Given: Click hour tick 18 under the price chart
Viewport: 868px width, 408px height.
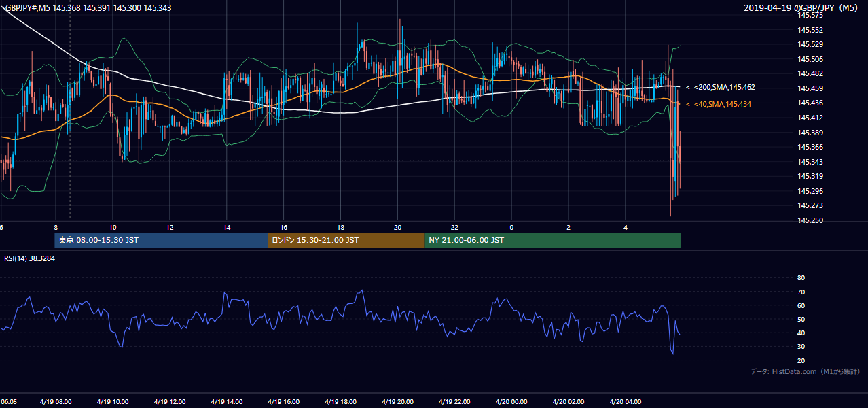Looking at the screenshot, I should pyautogui.click(x=341, y=227).
